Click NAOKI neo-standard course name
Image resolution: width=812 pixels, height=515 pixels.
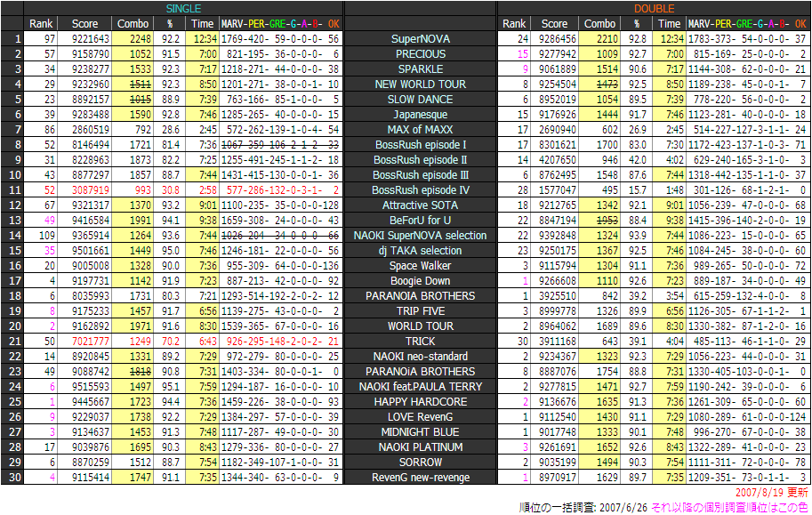[x=420, y=357]
